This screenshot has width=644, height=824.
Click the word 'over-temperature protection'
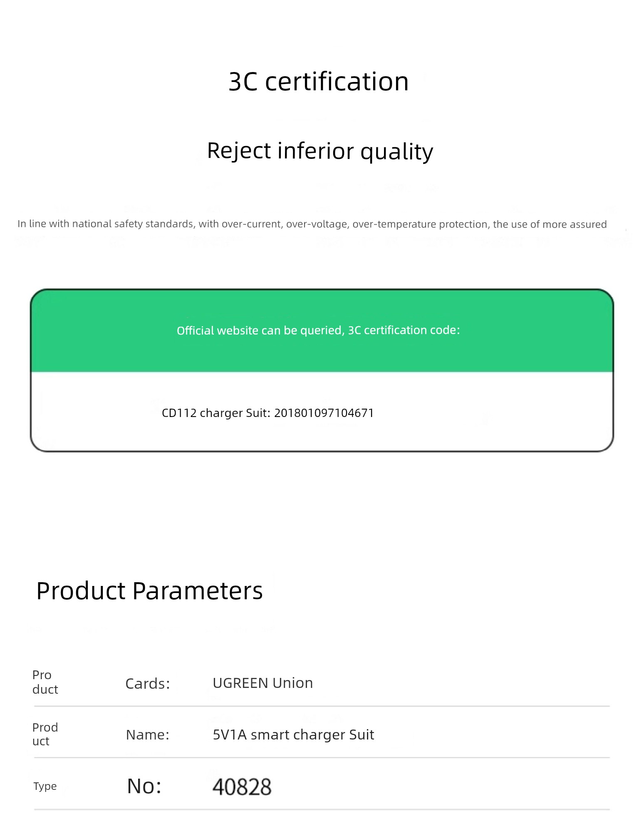(420, 224)
